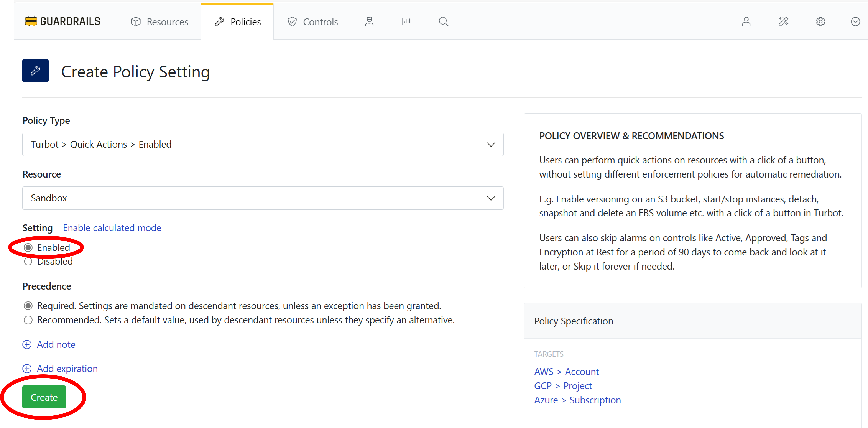
Task: Click the wrench icon beside Create Policy Setting
Action: tap(35, 70)
